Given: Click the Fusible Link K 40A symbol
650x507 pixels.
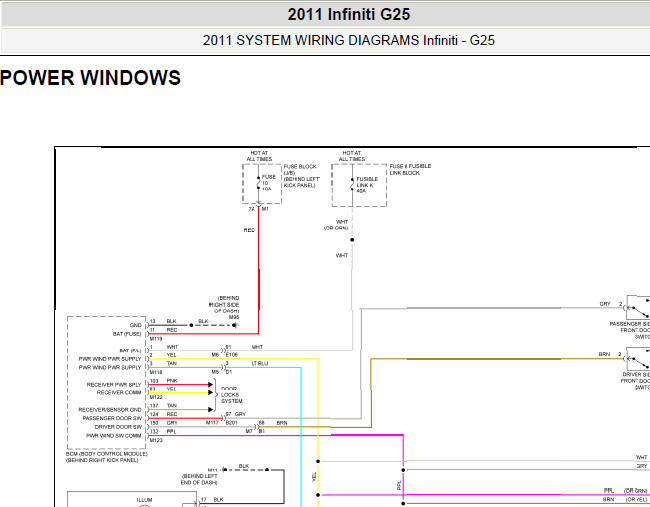Looking at the screenshot, I should point(352,185).
